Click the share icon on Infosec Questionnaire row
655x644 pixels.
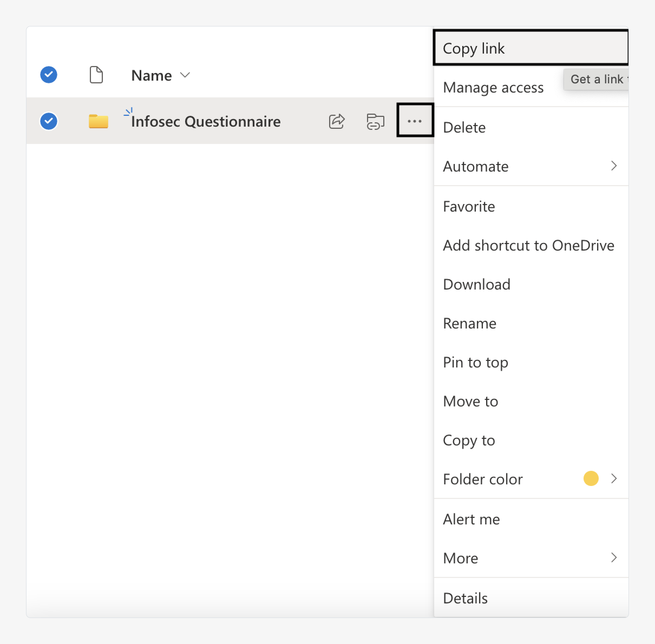336,121
